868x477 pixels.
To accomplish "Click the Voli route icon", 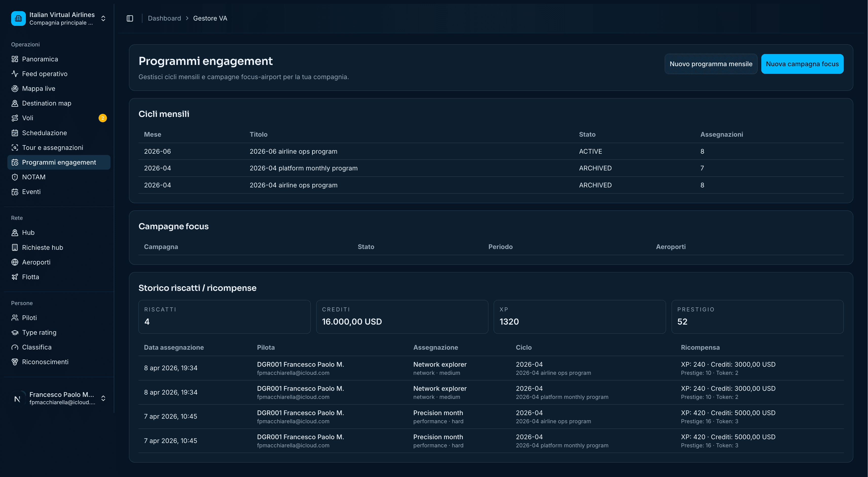I will [15, 118].
